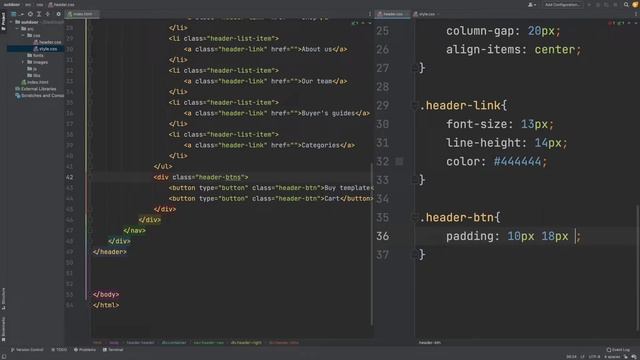Click the closing header tag
Viewport: 640px width, 360px height.
109,252
